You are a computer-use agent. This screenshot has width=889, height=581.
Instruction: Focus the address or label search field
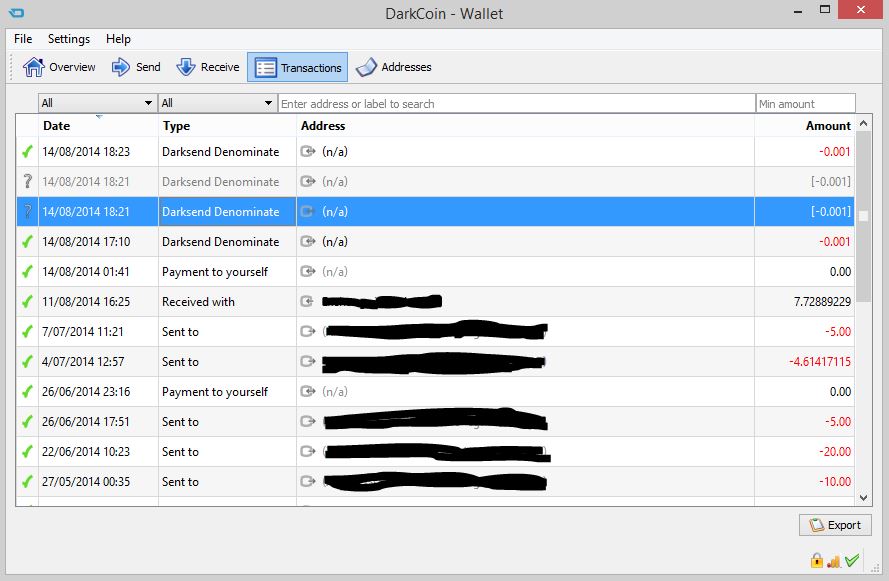tap(517, 104)
